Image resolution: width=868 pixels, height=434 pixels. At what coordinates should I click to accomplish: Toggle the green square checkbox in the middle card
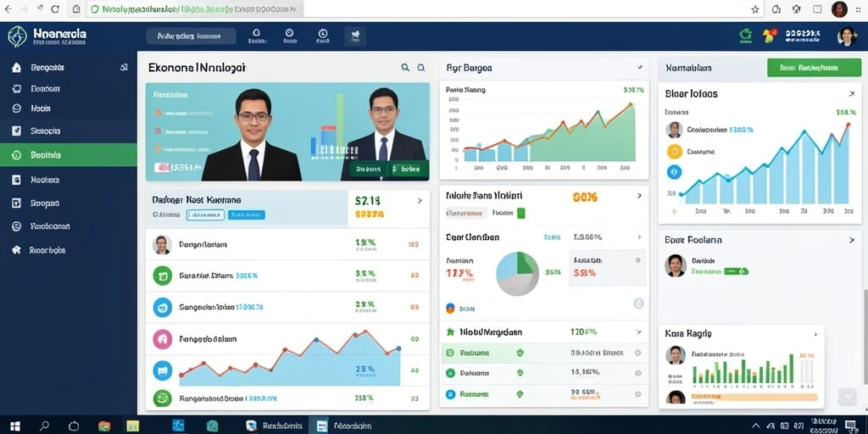tap(521, 213)
